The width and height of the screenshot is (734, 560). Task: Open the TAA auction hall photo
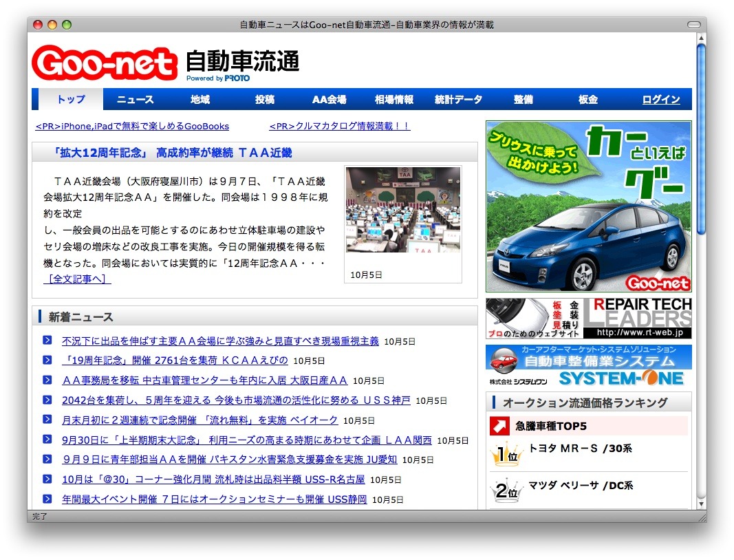403,210
